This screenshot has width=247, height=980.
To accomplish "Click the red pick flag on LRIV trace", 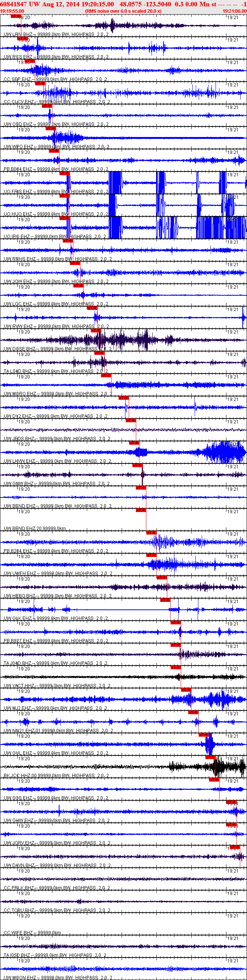I will [16, 16].
